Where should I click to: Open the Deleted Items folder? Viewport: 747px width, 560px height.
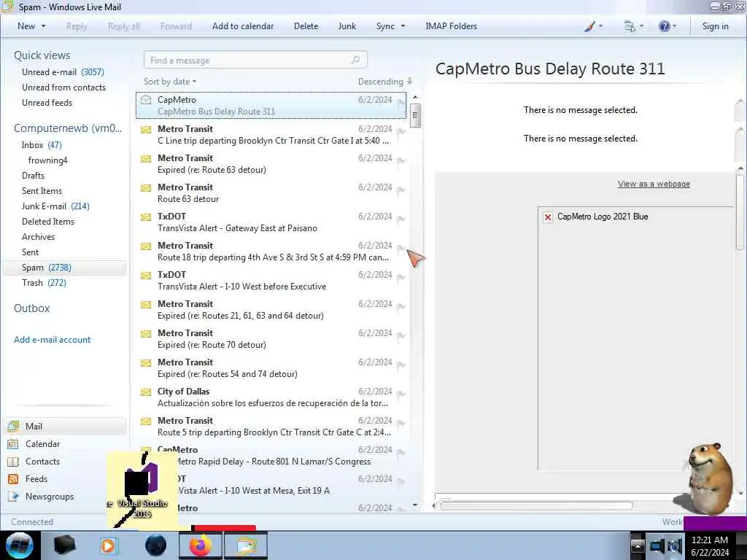point(48,222)
